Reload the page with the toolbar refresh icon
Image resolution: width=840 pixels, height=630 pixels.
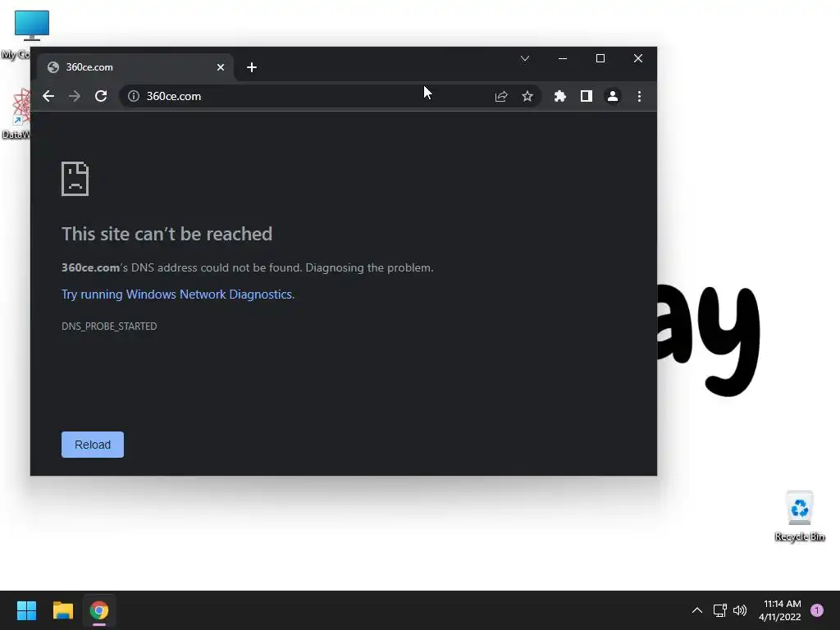101,97
